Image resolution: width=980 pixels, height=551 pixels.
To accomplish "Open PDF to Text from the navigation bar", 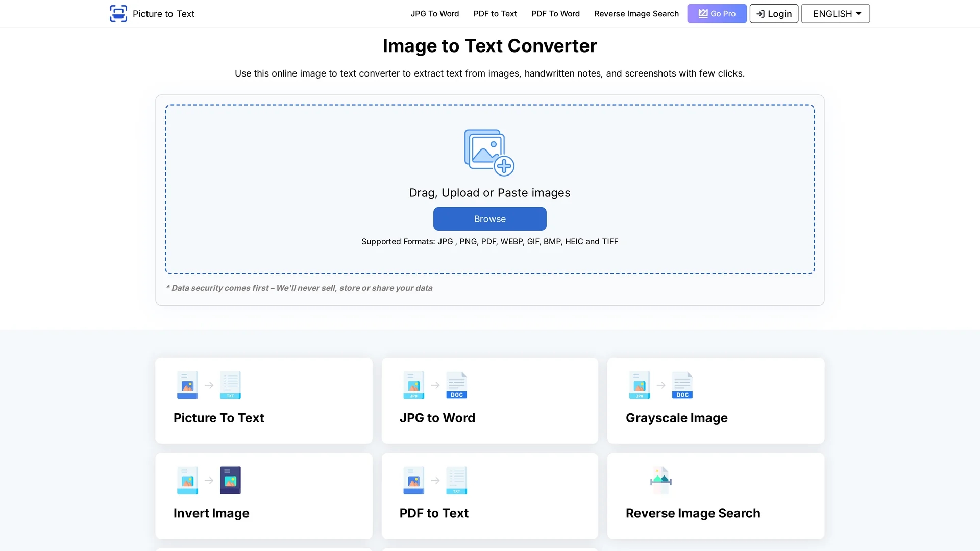I will (x=495, y=14).
